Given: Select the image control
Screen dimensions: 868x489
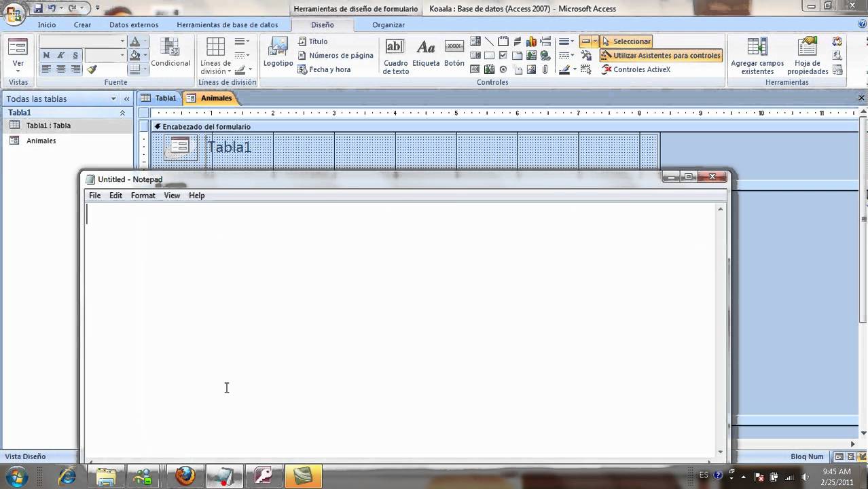Looking at the screenshot, I should click(531, 69).
